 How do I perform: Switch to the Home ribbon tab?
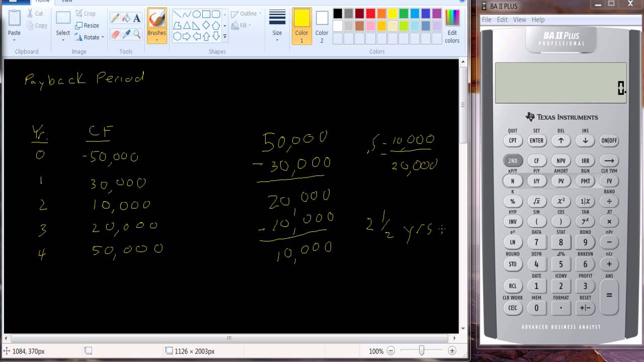coord(42,2)
